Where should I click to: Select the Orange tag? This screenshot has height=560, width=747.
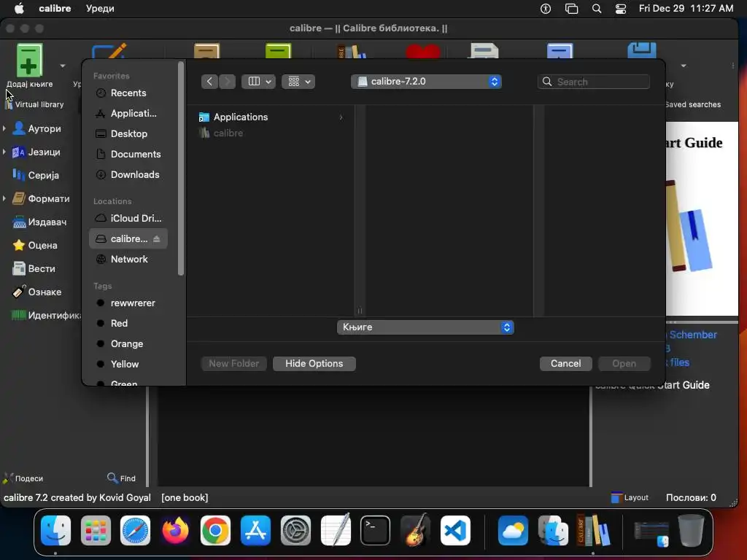point(128,344)
